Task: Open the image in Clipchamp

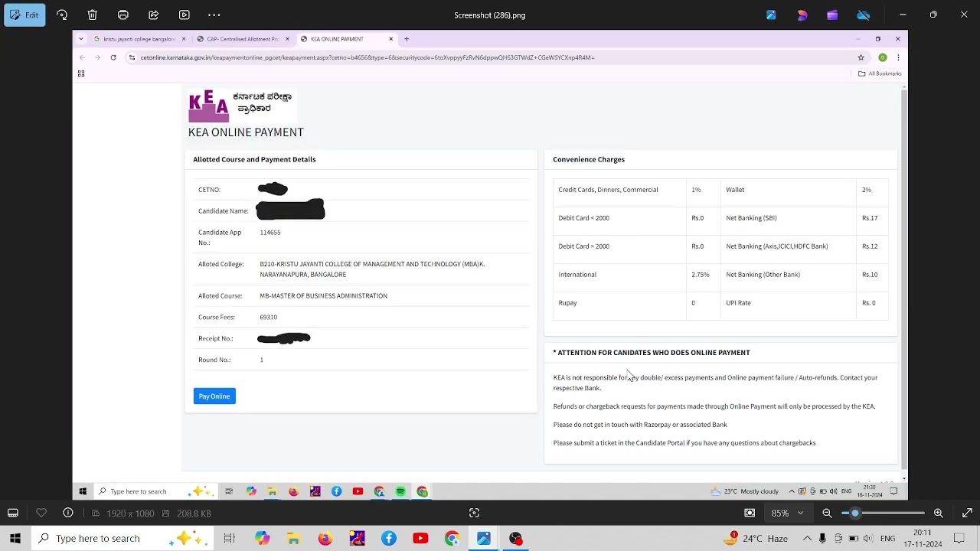Action: click(x=832, y=15)
